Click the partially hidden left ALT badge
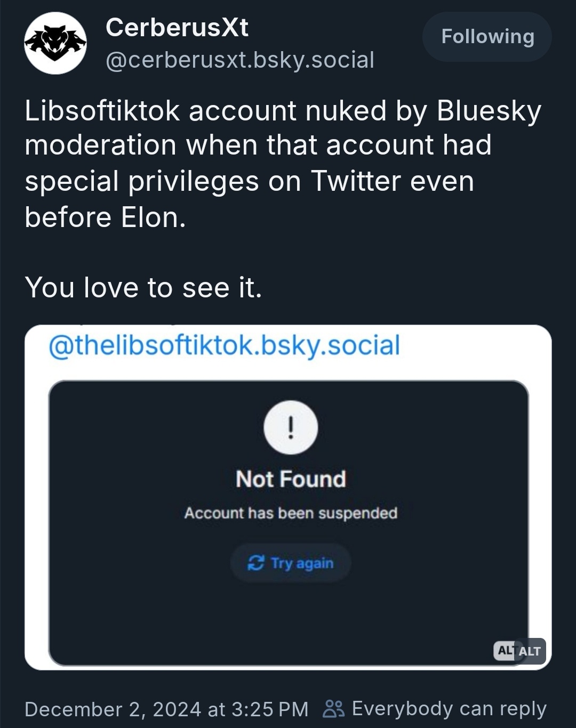The width and height of the screenshot is (576, 728). point(505,650)
